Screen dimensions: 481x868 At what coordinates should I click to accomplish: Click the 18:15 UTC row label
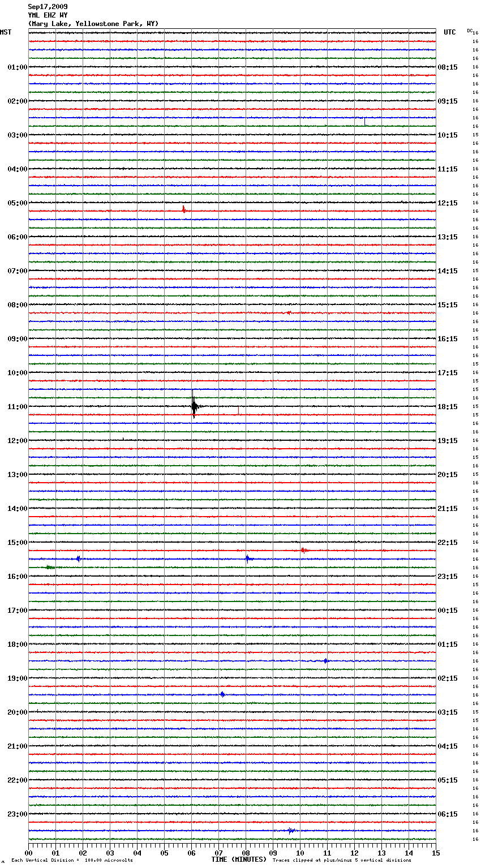(448, 407)
